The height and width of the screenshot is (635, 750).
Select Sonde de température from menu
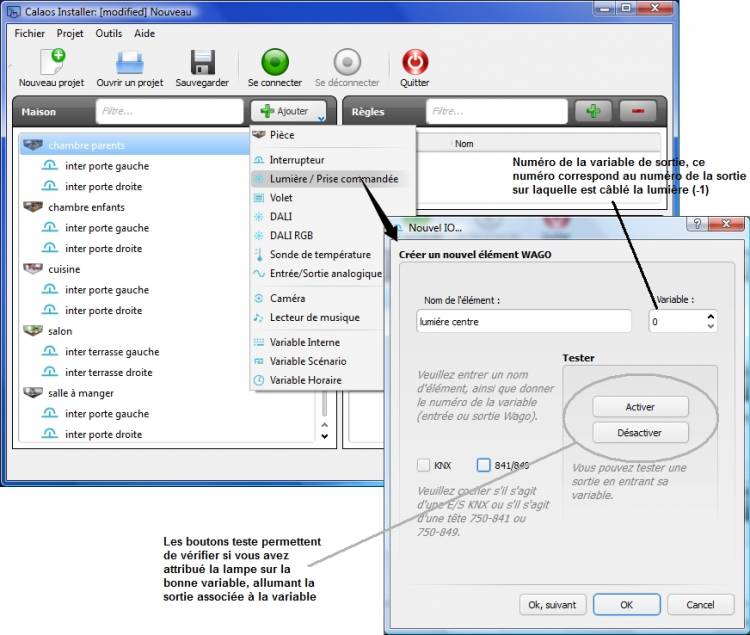320,254
